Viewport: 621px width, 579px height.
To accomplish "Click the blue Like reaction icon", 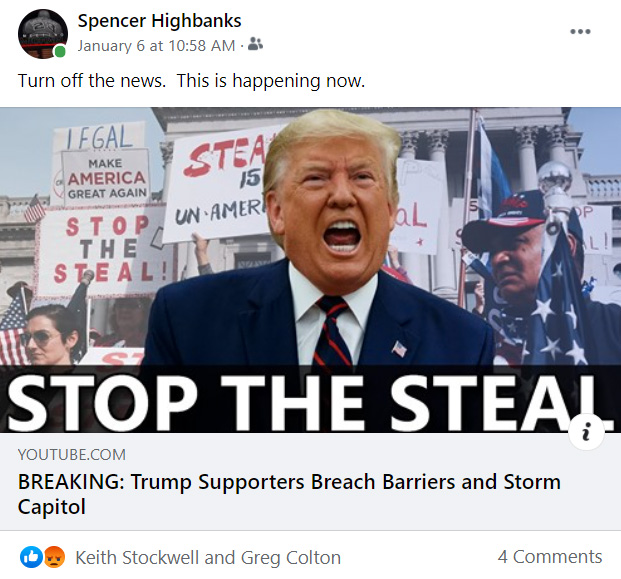I will (x=31, y=557).
